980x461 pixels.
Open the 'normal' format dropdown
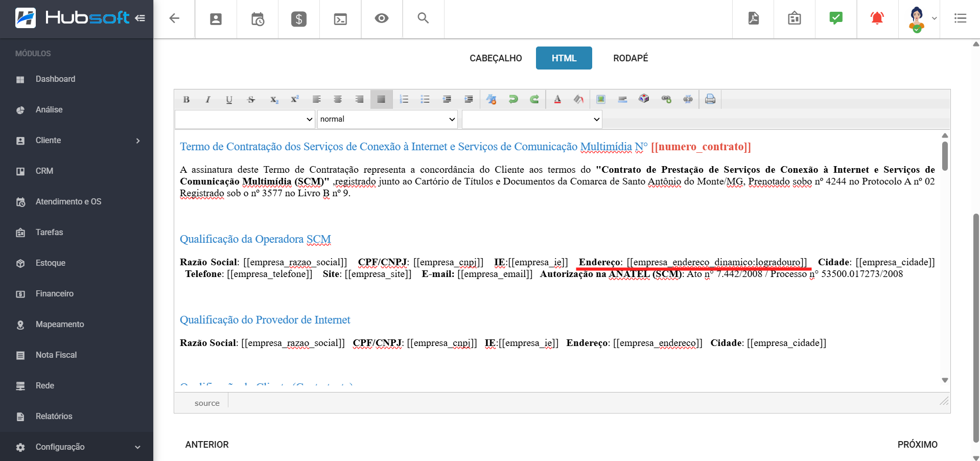387,119
